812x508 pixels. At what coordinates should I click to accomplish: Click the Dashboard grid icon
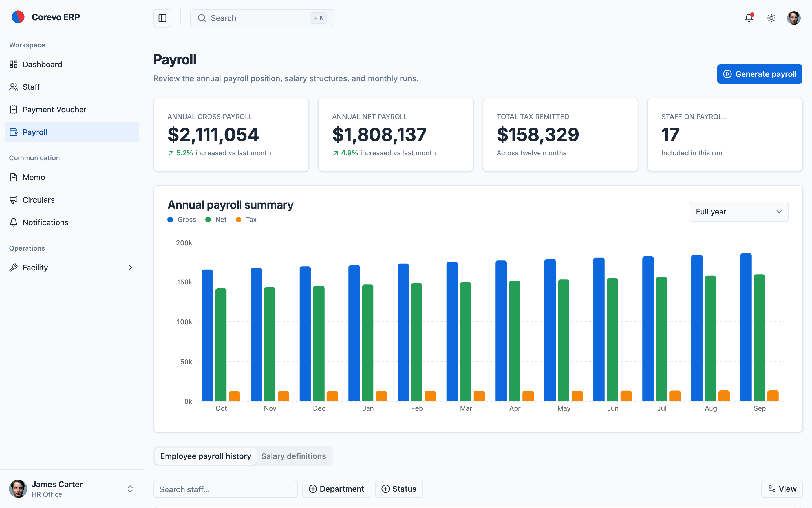click(x=14, y=65)
